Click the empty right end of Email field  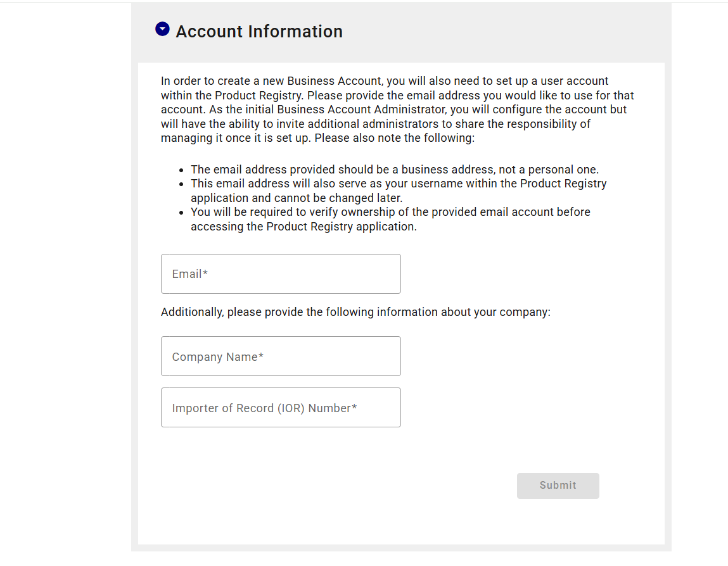click(374, 274)
